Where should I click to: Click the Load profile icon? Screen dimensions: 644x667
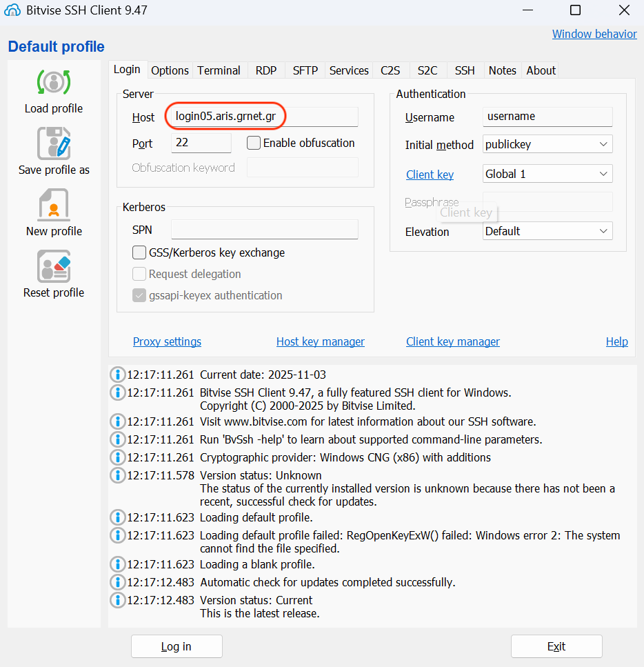(54, 82)
